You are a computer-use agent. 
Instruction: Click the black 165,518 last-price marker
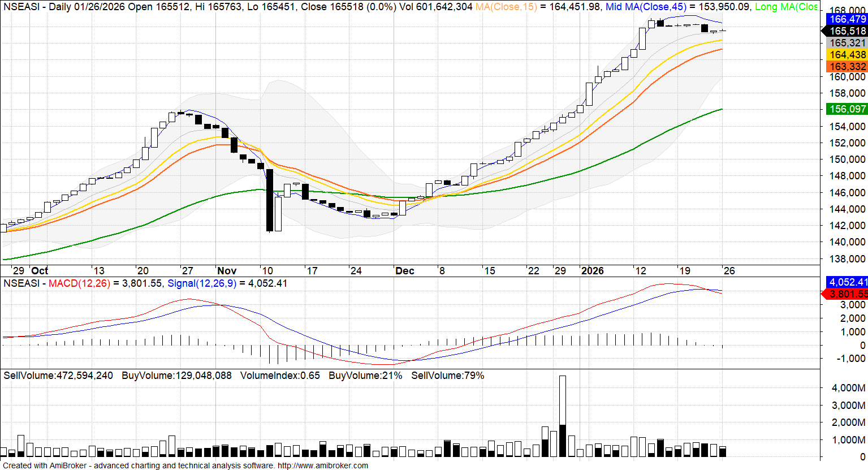[847, 31]
